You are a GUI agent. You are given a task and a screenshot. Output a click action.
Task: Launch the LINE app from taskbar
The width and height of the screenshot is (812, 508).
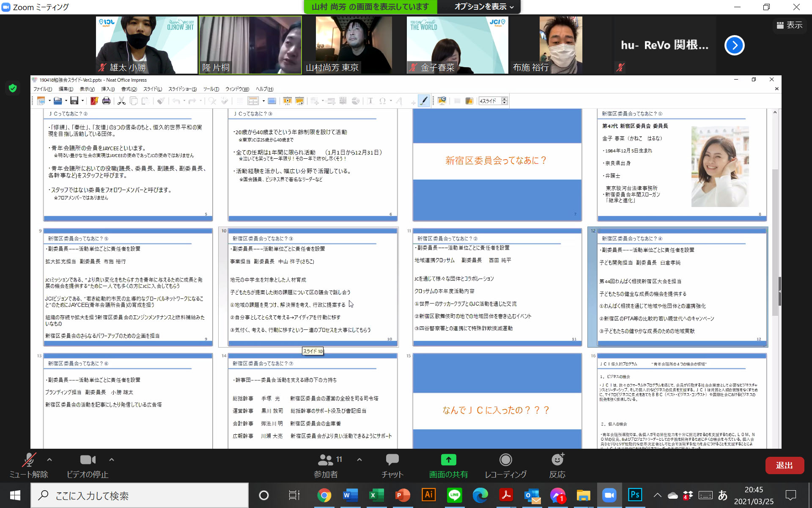(x=454, y=495)
